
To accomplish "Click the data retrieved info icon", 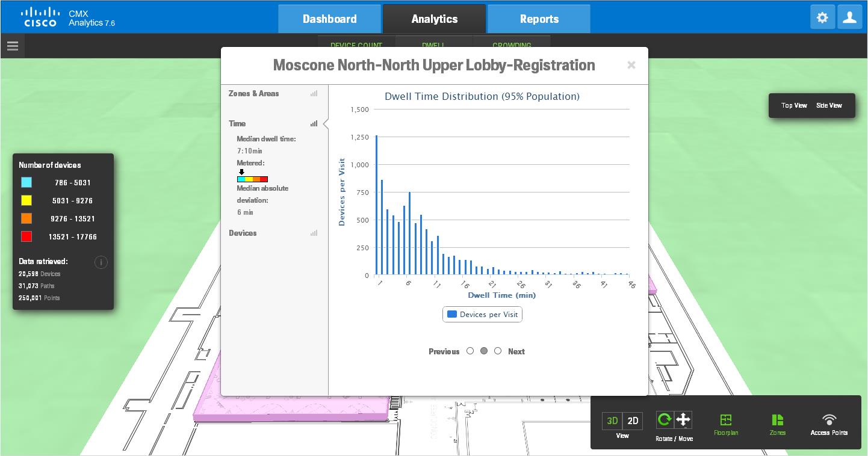I will tap(101, 262).
